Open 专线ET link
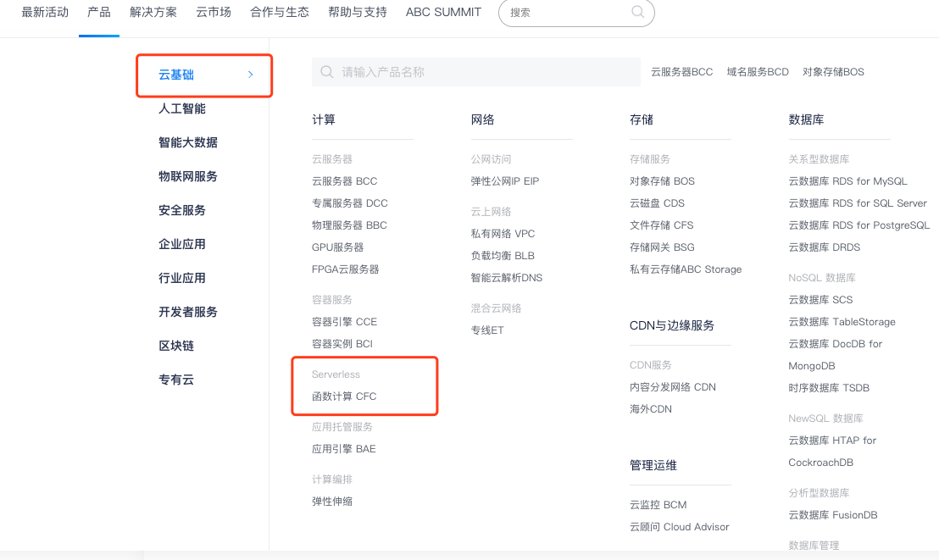 [487, 330]
